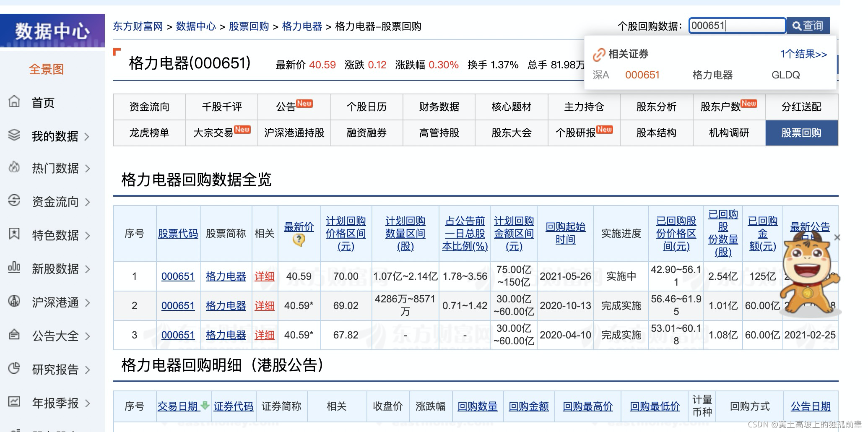Click the sort arrow on 交易日期 column
Viewport: 868px width, 432px height.
[x=205, y=406]
